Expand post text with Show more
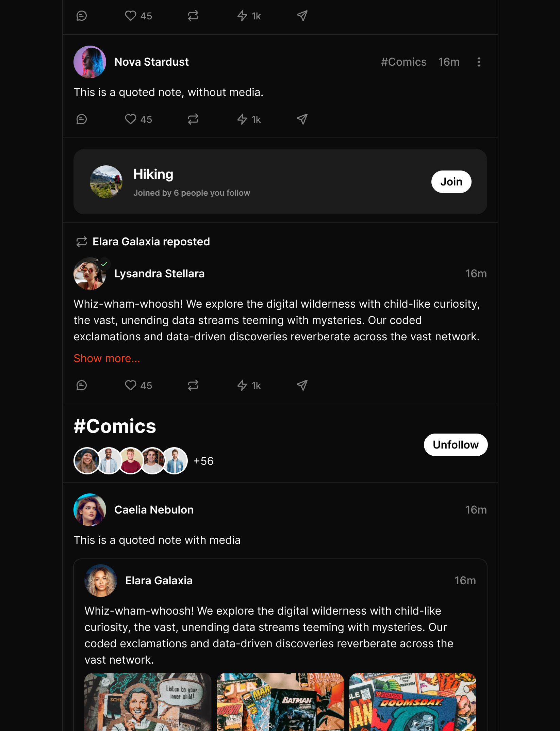Image resolution: width=560 pixels, height=731 pixels. pos(107,358)
